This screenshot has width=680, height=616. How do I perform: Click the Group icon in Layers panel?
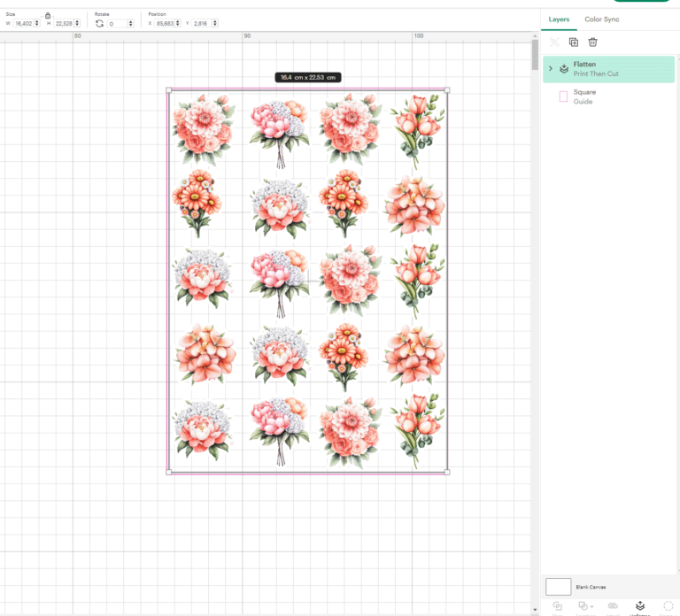[554, 42]
